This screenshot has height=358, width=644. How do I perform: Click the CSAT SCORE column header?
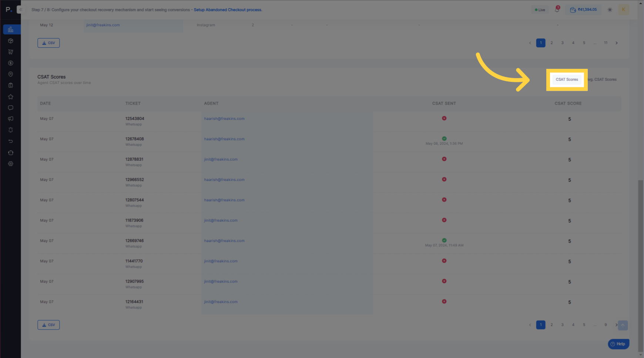coord(568,104)
